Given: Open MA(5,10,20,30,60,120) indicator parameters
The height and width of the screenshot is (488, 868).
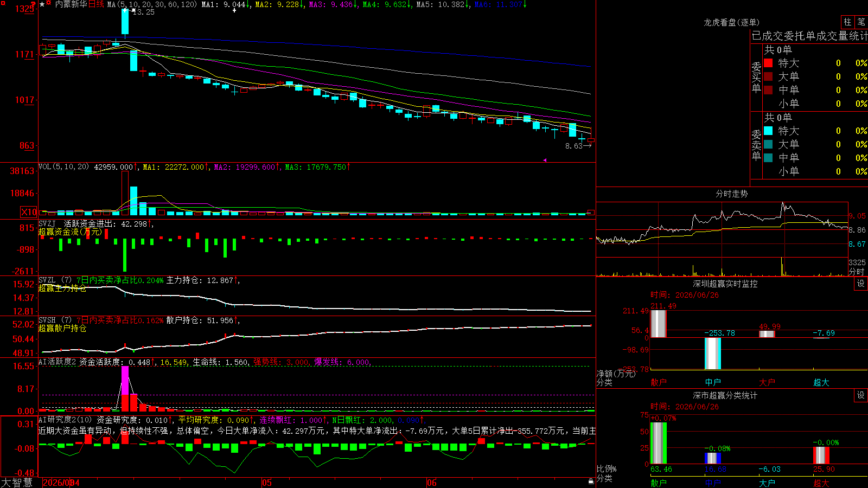Looking at the screenshot, I should coord(152,4).
